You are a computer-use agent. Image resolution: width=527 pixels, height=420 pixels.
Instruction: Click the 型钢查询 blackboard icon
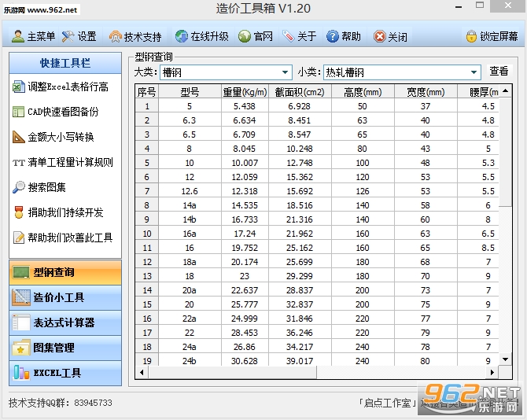click(x=20, y=272)
